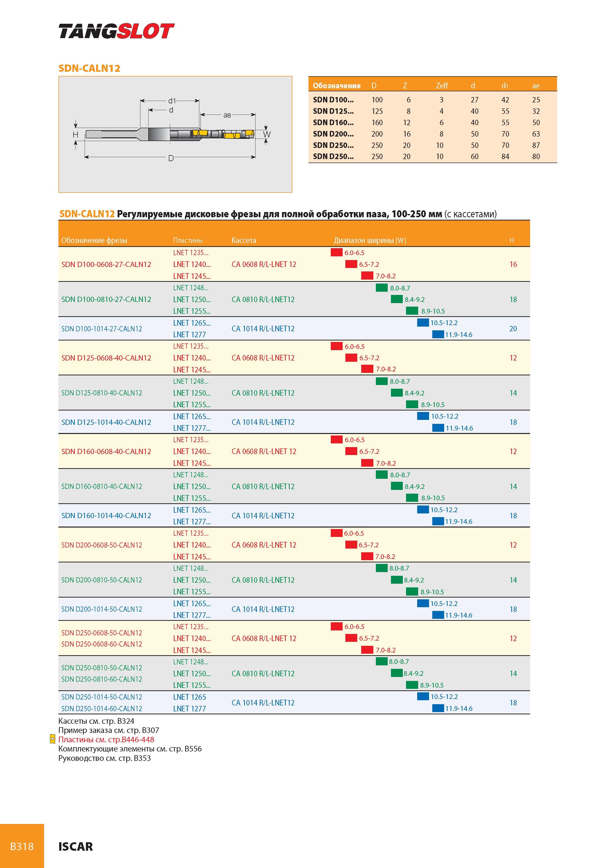Click the ae column header
Viewport: 614px width, 868px height.
tap(536, 86)
